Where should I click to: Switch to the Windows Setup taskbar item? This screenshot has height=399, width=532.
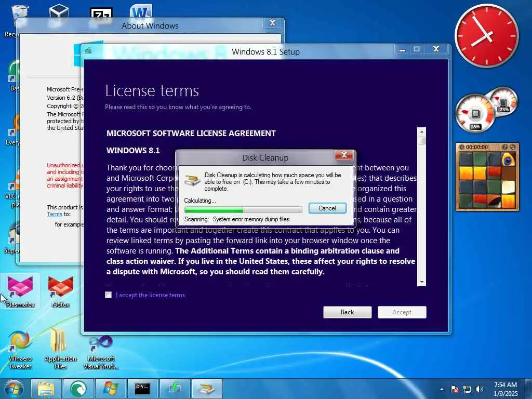point(175,389)
